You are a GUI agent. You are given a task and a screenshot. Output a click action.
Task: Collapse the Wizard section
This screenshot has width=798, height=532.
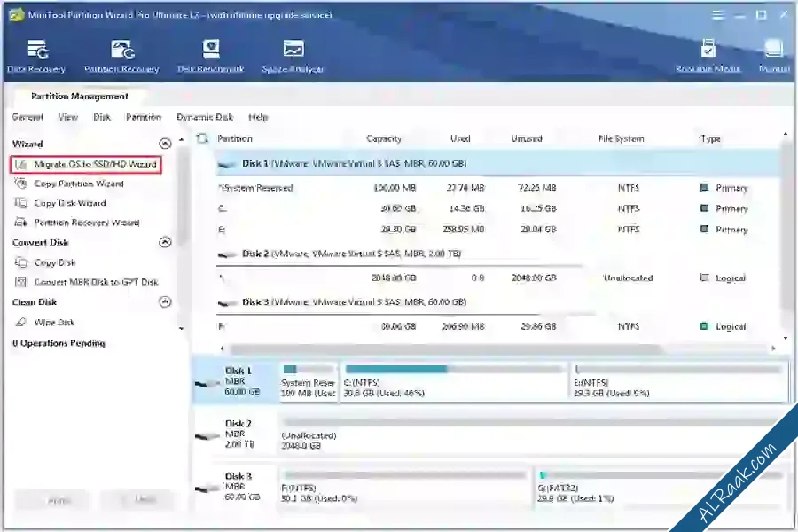tap(165, 144)
